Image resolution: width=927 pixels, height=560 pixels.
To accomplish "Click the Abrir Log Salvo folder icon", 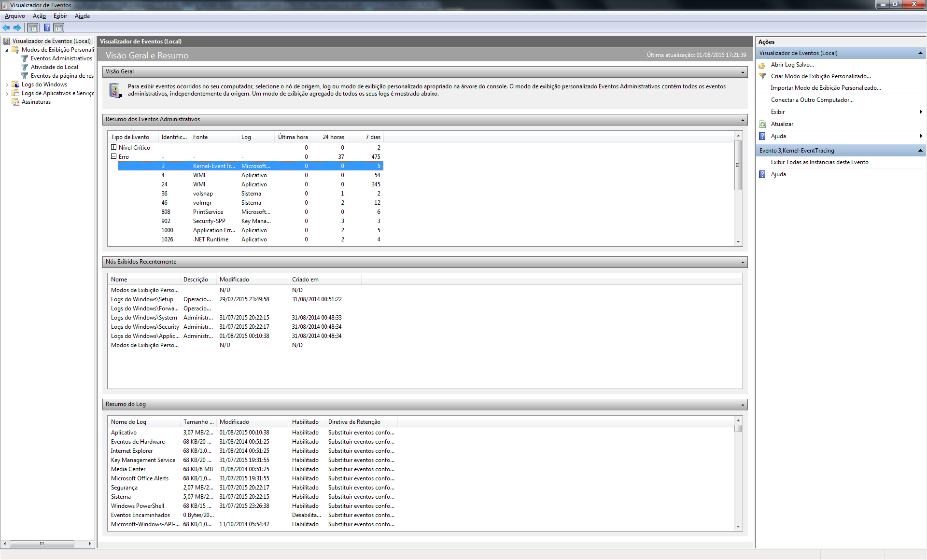I will click(762, 65).
